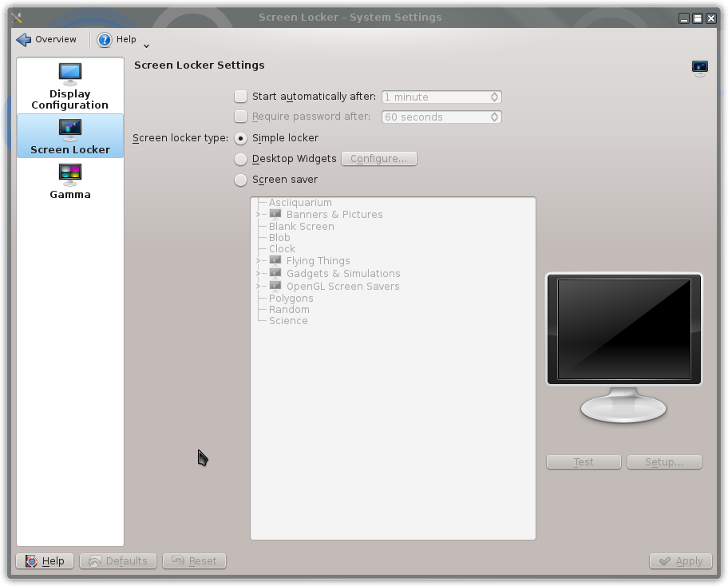Click the blue Help question-mark icon
The width and height of the screenshot is (728, 586).
pos(105,40)
